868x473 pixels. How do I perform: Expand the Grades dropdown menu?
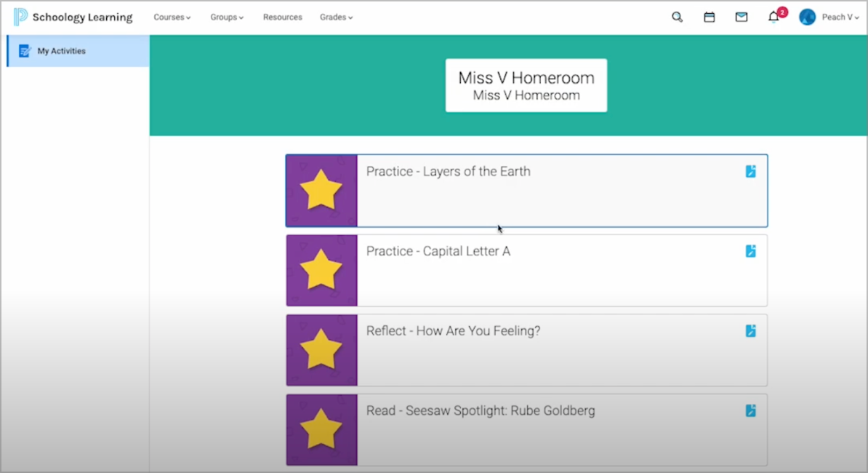336,17
